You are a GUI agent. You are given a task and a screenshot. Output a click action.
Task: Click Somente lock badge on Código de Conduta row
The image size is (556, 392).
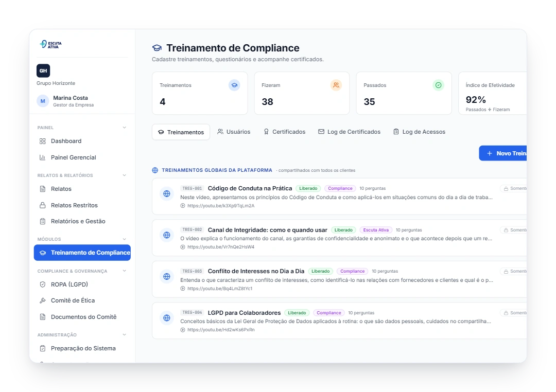(x=513, y=189)
